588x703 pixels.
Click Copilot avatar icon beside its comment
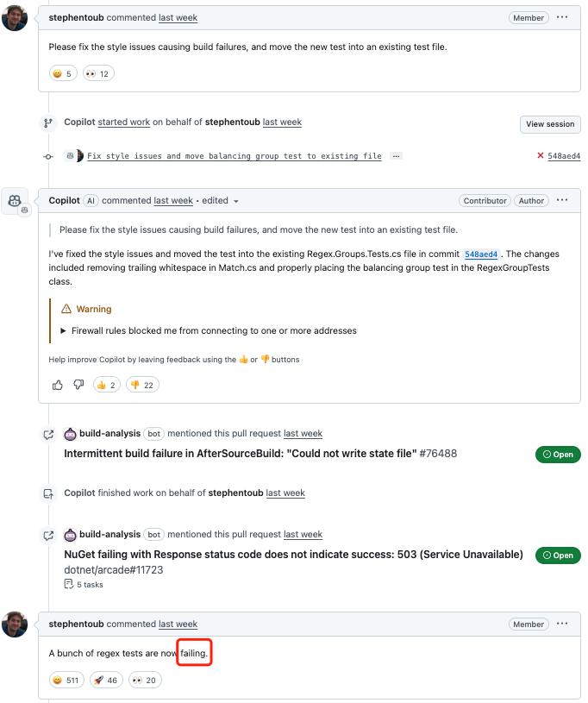click(x=15, y=200)
